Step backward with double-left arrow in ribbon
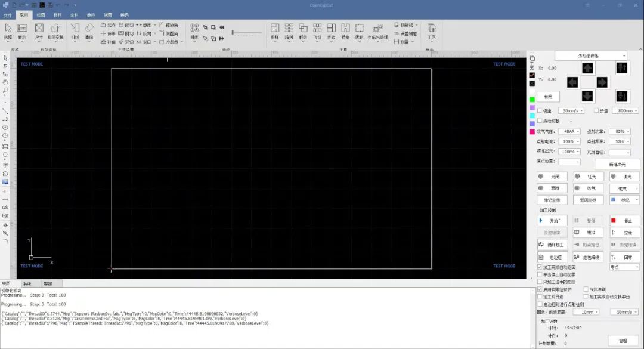This screenshot has width=644, height=349. click(x=222, y=27)
